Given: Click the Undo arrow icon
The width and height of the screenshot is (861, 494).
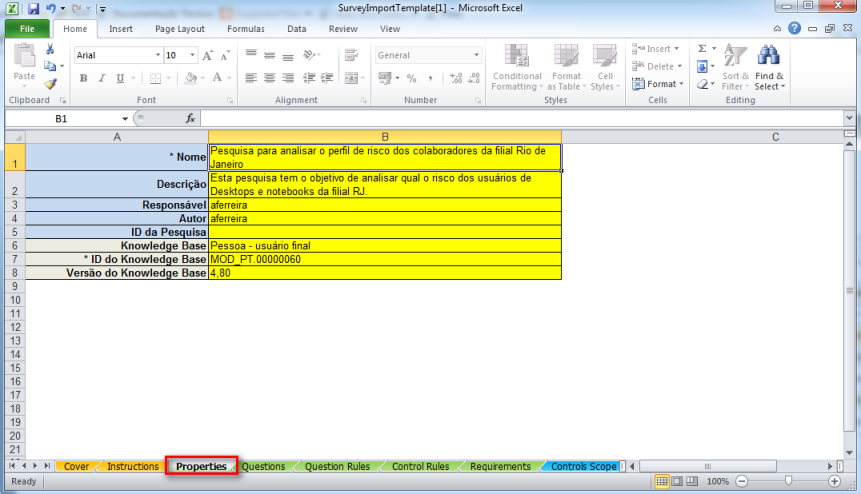Looking at the screenshot, I should [x=51, y=8].
